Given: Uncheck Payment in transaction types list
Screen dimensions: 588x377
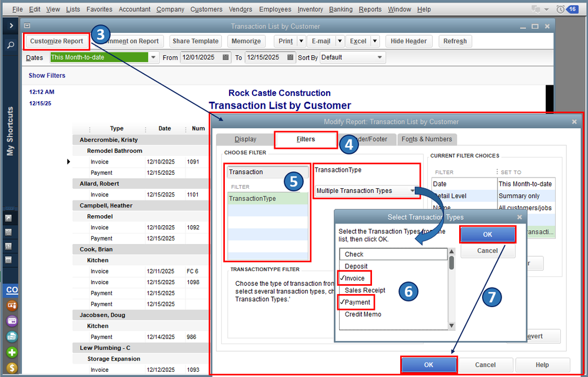Looking at the screenshot, I should click(357, 302).
